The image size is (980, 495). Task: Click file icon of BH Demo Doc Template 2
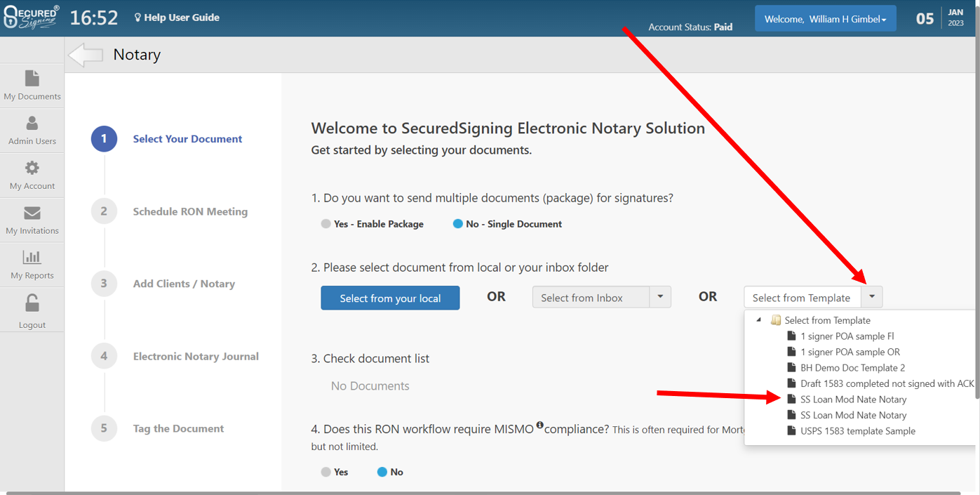coord(792,367)
